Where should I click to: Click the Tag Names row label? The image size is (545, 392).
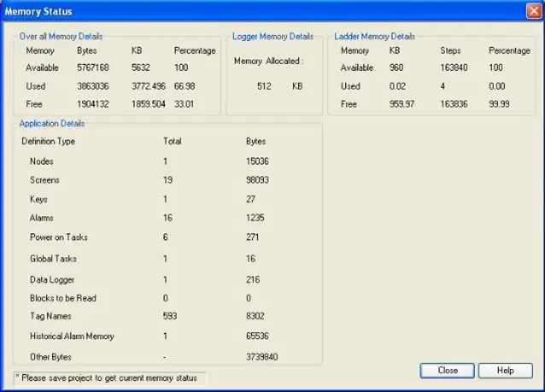click(50, 316)
